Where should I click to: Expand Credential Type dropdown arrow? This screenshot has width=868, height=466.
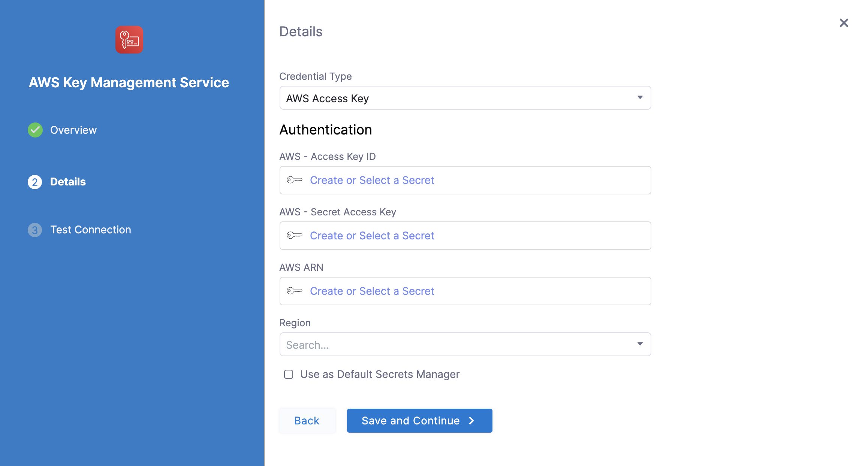point(640,98)
